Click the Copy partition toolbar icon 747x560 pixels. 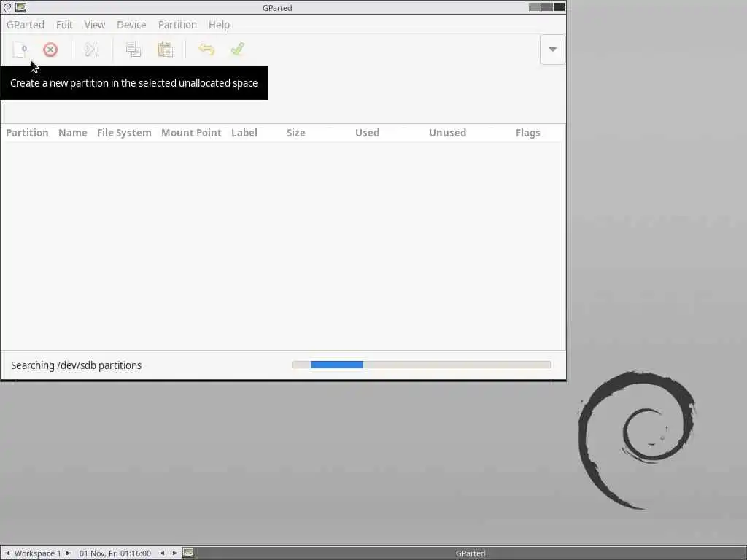(x=133, y=50)
